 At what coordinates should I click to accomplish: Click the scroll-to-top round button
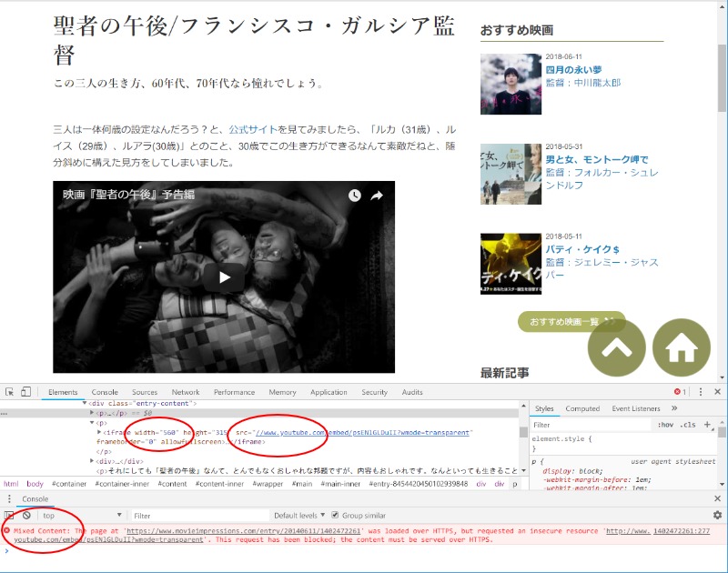coord(617,347)
